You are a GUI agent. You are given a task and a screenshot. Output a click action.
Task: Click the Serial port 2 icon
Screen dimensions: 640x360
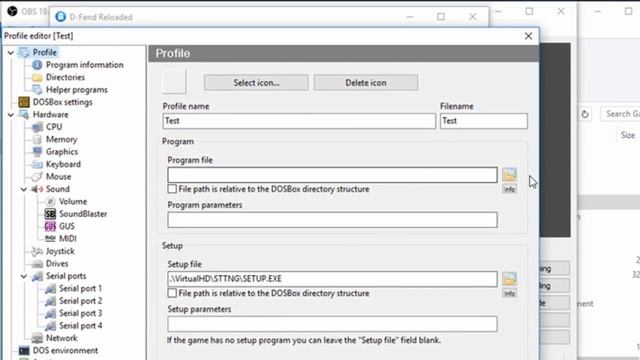click(50, 301)
